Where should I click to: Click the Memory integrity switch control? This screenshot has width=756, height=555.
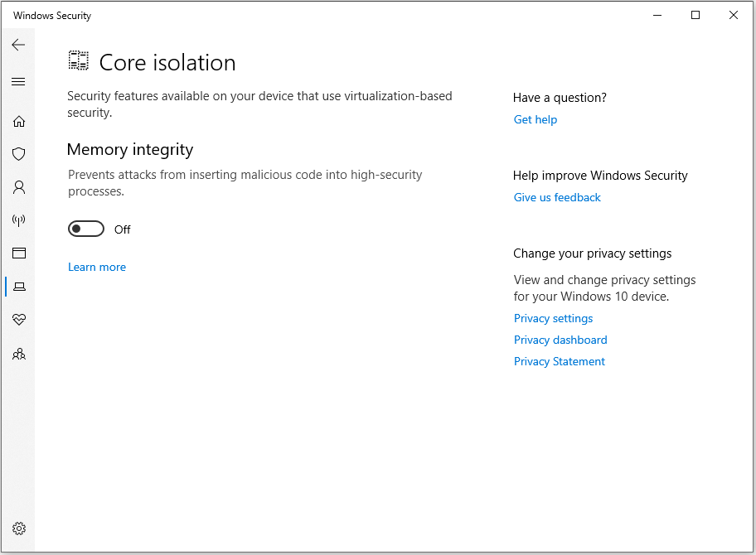(86, 229)
